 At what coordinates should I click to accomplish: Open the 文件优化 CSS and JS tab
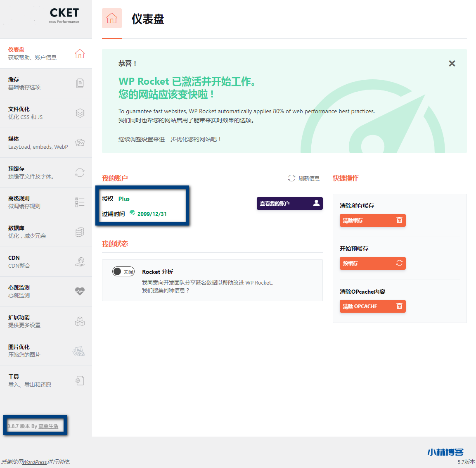[x=45, y=113]
